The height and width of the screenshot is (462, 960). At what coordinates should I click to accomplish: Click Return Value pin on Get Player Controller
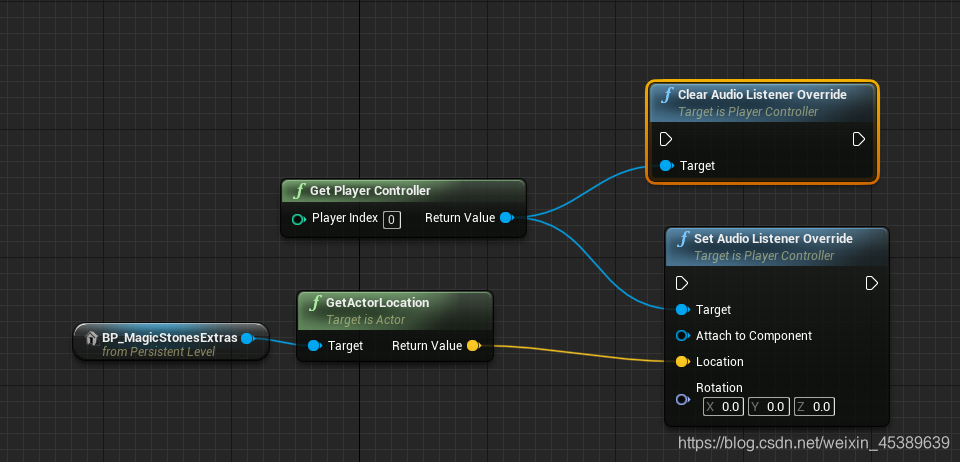(506, 217)
